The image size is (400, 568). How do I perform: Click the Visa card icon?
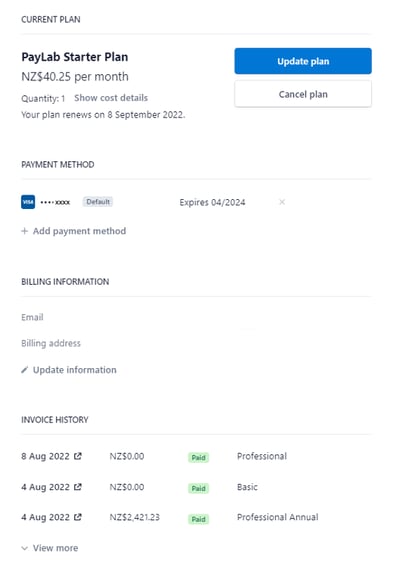(28, 202)
